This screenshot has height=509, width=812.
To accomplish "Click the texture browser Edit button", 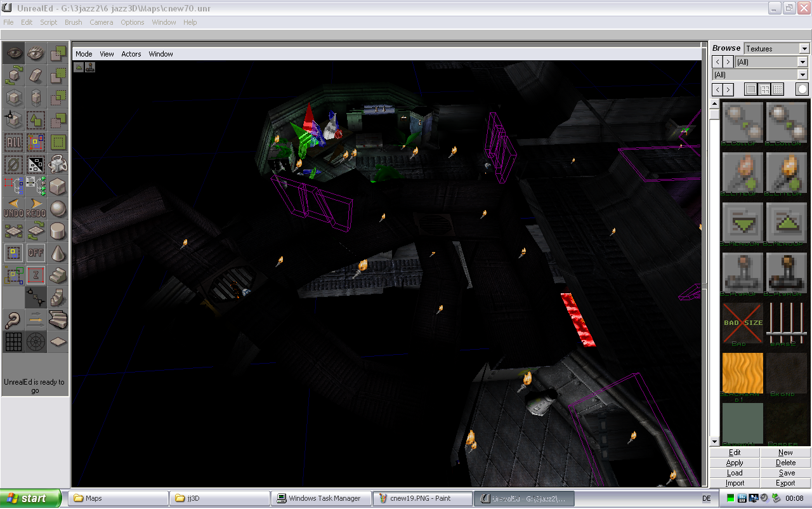I will (735, 453).
